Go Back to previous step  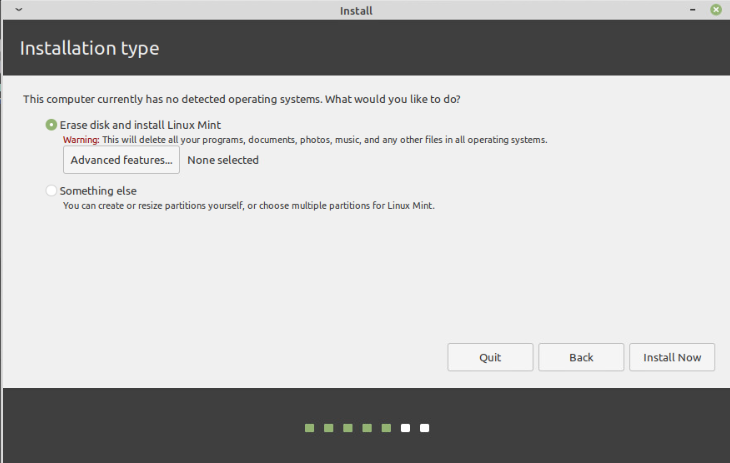tap(581, 357)
